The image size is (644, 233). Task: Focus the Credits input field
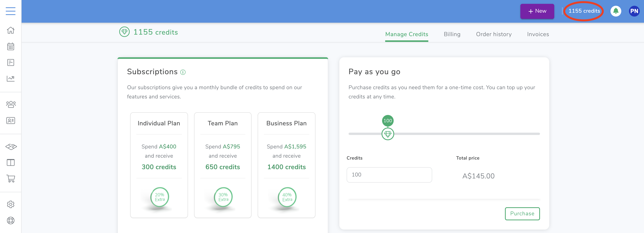click(x=389, y=175)
